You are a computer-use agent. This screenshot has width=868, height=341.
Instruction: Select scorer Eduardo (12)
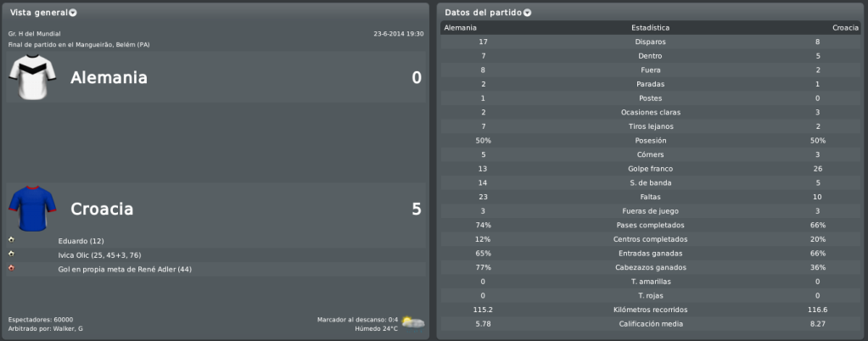81,241
